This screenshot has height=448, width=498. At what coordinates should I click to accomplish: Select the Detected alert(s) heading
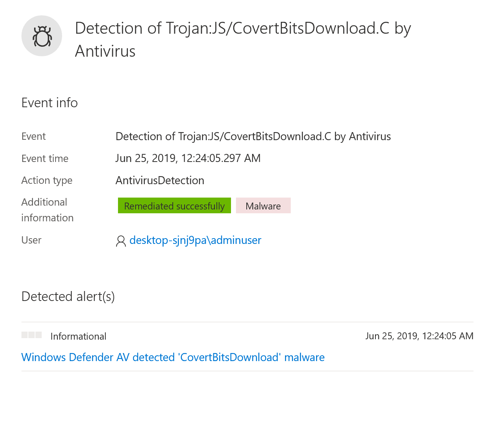(x=68, y=296)
